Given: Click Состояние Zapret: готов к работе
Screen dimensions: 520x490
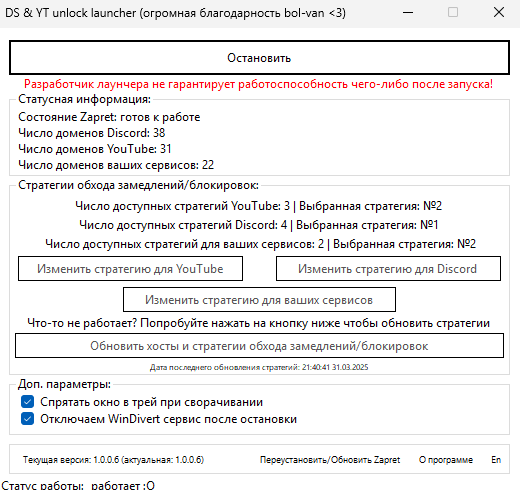Looking at the screenshot, I should tap(109, 117).
